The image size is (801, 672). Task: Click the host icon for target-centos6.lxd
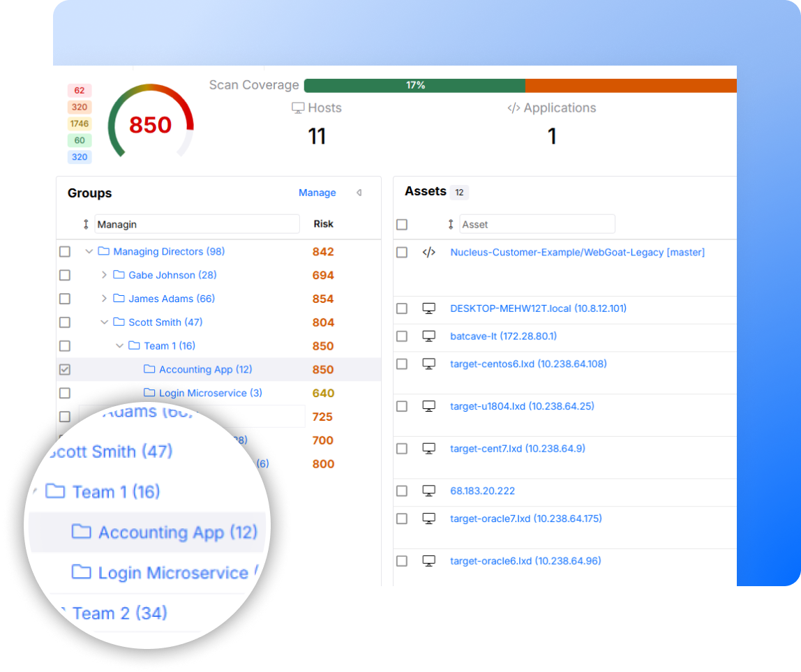coord(428,364)
